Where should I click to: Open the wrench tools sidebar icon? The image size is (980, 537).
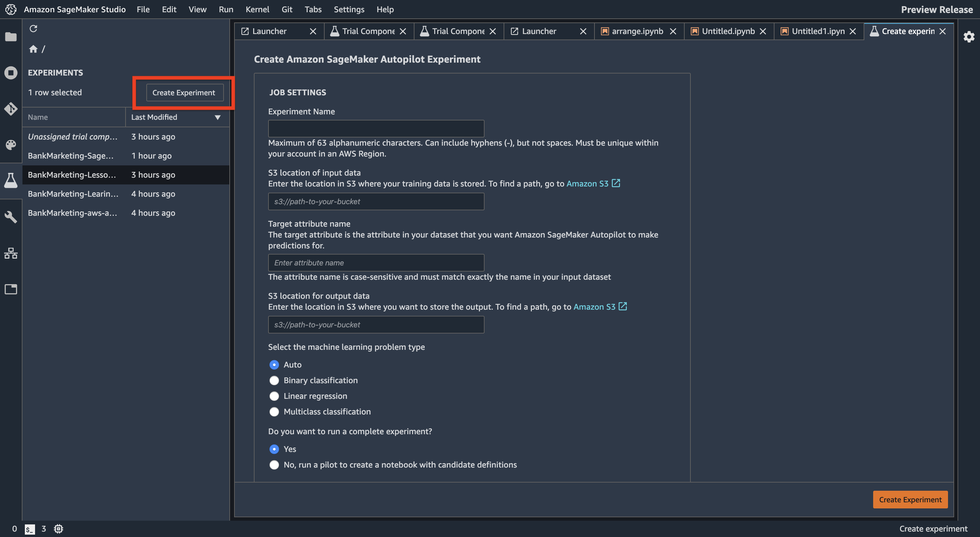11,217
